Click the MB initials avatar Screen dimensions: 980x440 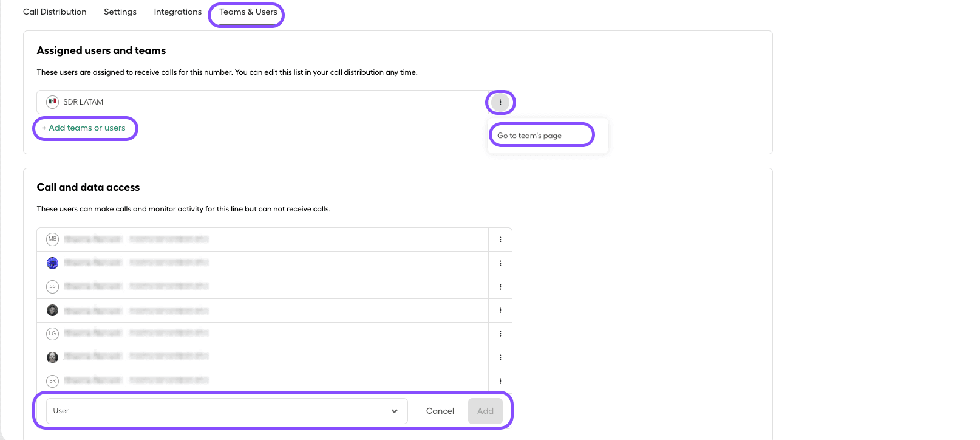pos(52,239)
